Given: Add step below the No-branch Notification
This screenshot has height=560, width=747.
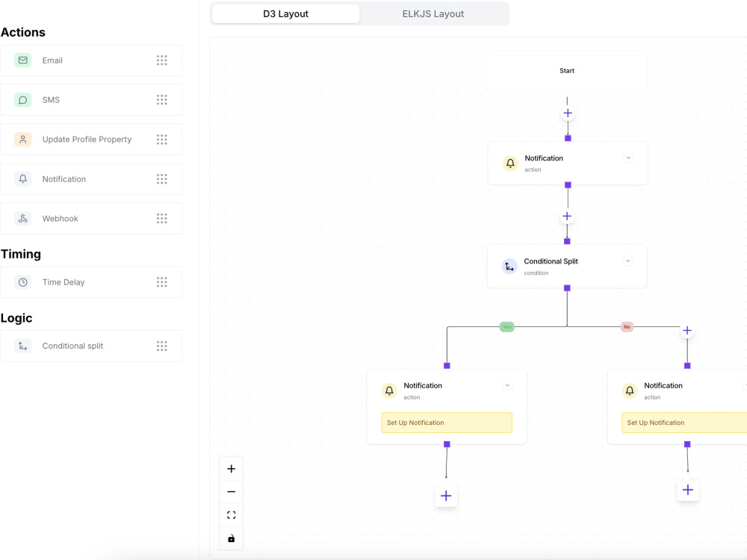Looking at the screenshot, I should click(688, 490).
